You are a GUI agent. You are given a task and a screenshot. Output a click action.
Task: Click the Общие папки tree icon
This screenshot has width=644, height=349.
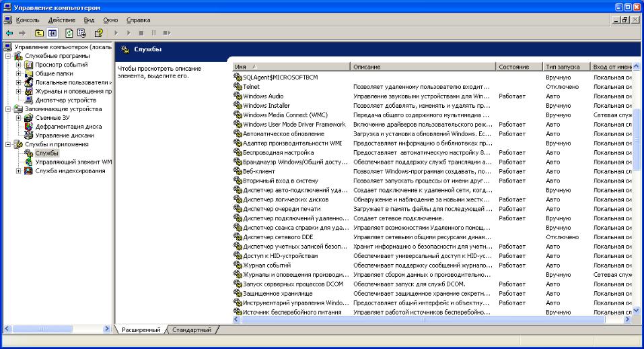pyautogui.click(x=29, y=73)
